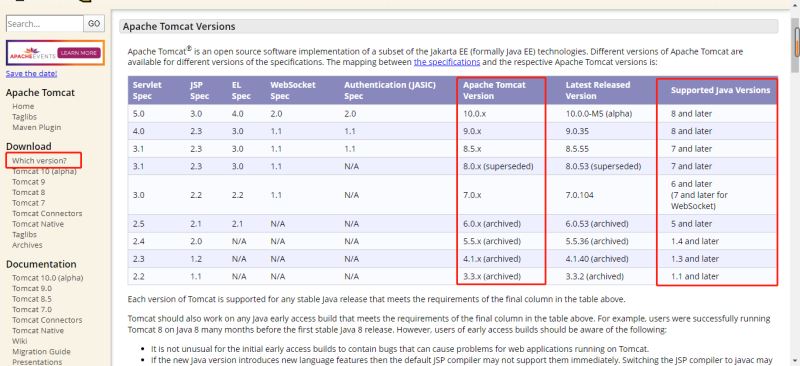Click the 9.0.35 latest release cell

tap(577, 131)
